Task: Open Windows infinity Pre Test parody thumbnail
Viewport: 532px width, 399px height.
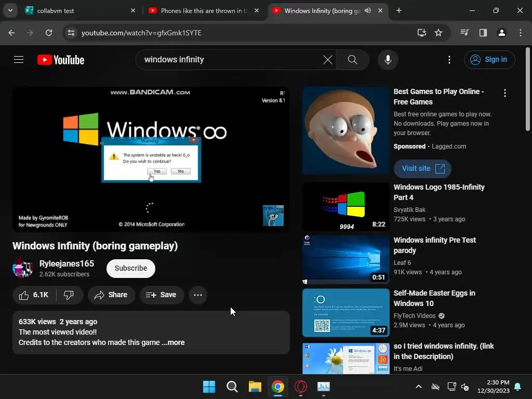Action: pyautogui.click(x=345, y=260)
